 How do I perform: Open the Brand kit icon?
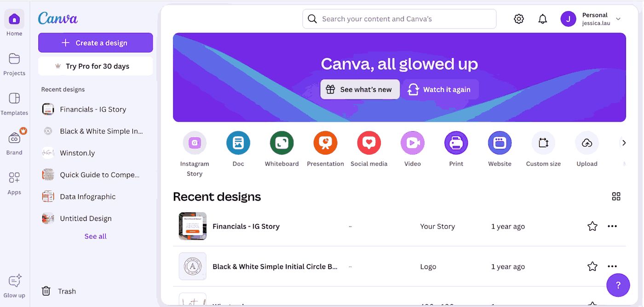14,138
